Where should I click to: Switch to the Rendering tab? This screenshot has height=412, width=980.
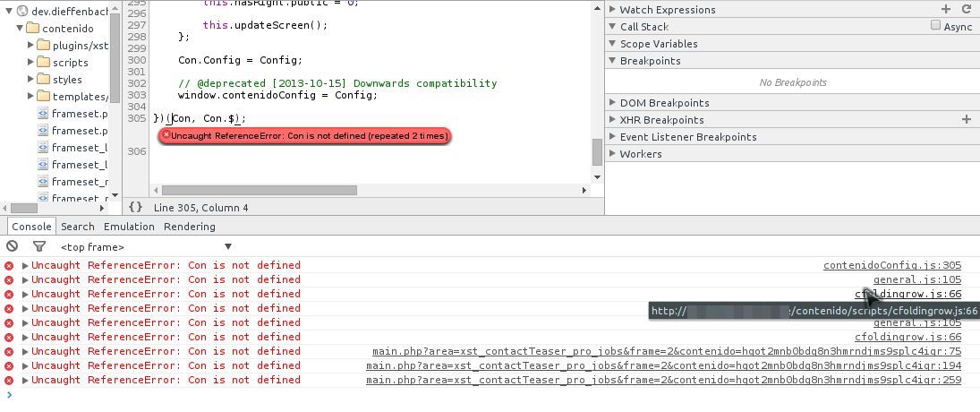189,227
